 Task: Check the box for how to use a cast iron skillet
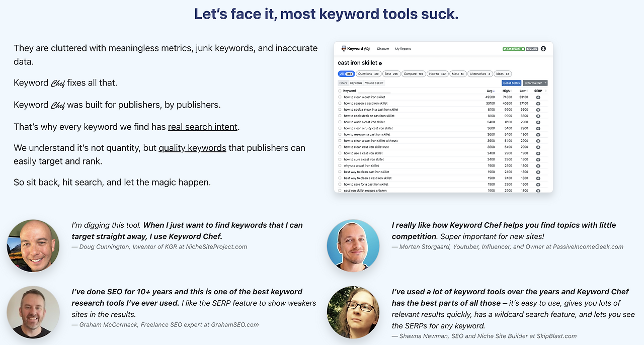click(340, 153)
